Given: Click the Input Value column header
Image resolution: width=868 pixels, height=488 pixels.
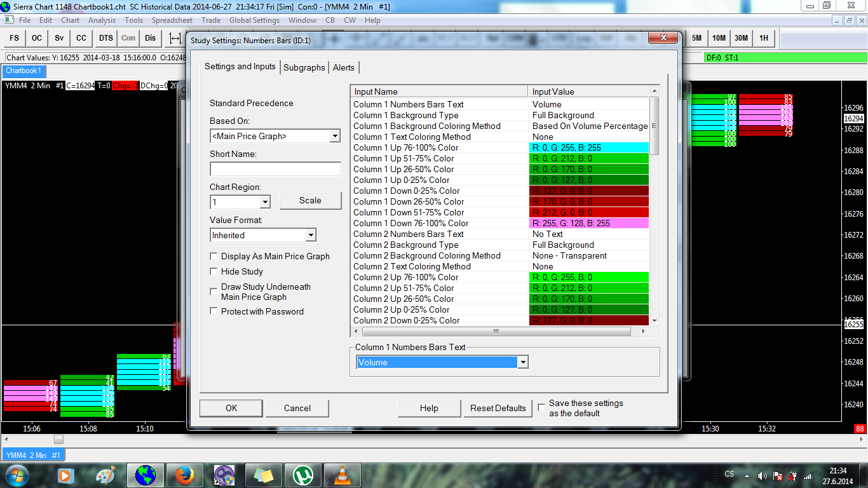Looking at the screenshot, I should [589, 91].
